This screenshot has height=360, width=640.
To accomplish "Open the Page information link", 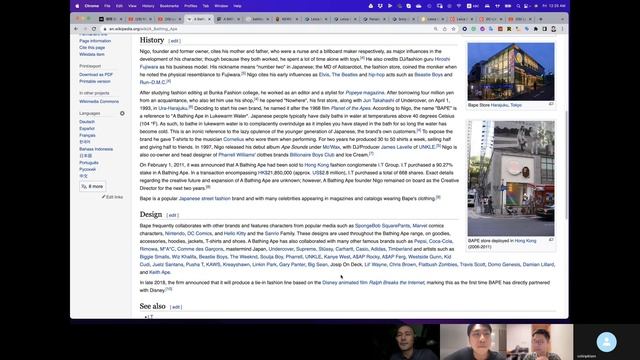I will pyautogui.click(x=95, y=41).
